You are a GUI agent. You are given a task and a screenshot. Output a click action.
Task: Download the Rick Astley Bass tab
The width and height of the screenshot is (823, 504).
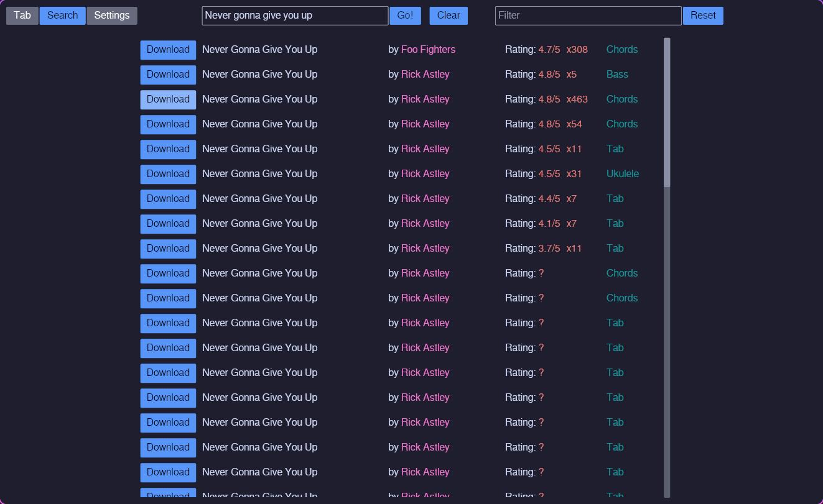point(168,75)
